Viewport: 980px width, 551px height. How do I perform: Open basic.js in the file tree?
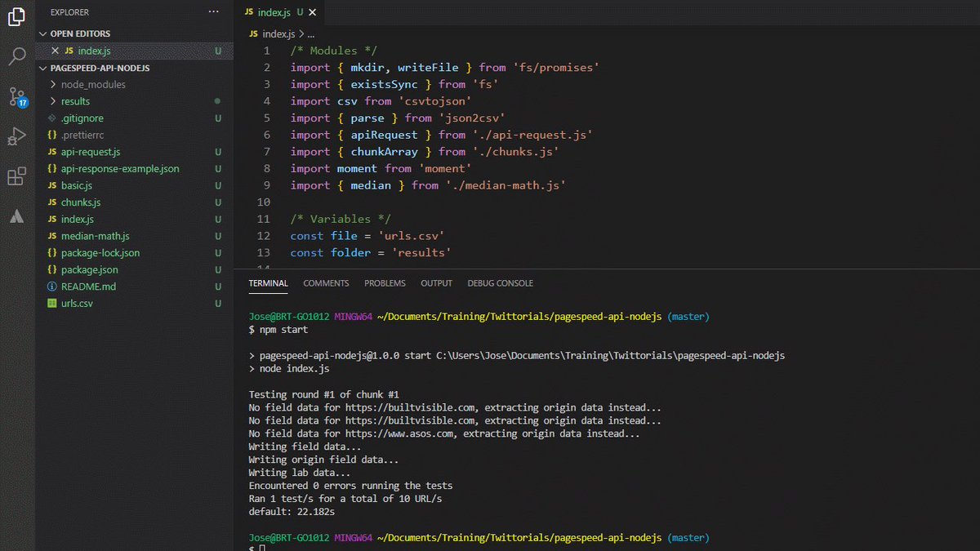pos(77,185)
